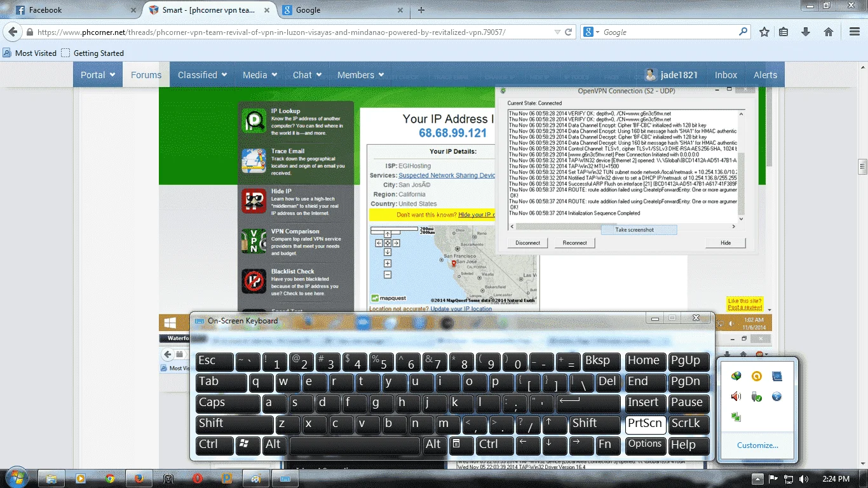
Task: Open the media player taskbar icon
Action: [81, 478]
